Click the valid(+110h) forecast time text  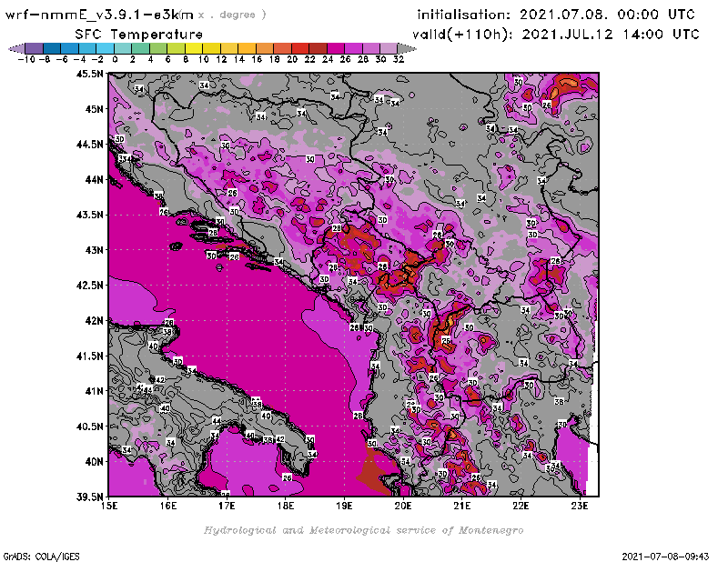tap(559, 34)
